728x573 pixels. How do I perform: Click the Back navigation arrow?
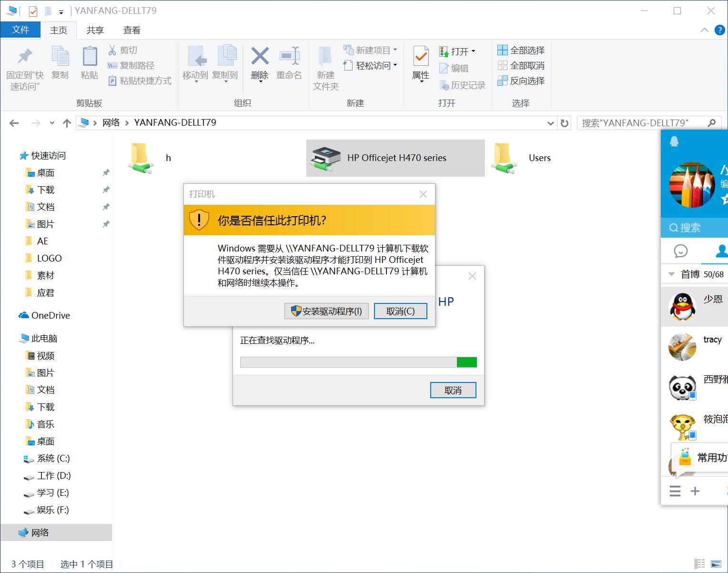14,123
